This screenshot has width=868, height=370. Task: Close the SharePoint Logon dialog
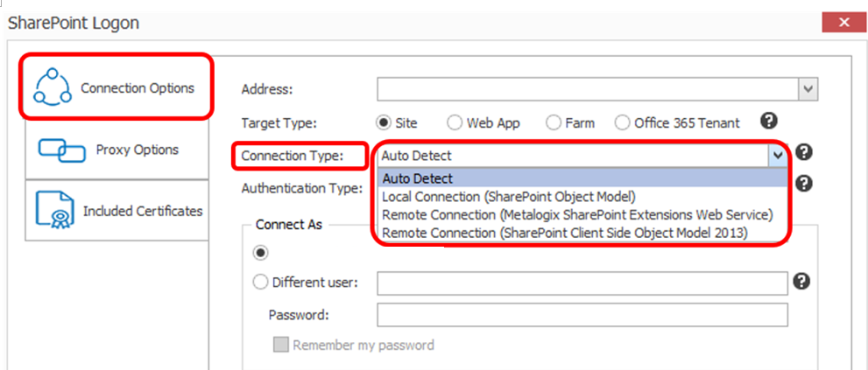tap(843, 22)
